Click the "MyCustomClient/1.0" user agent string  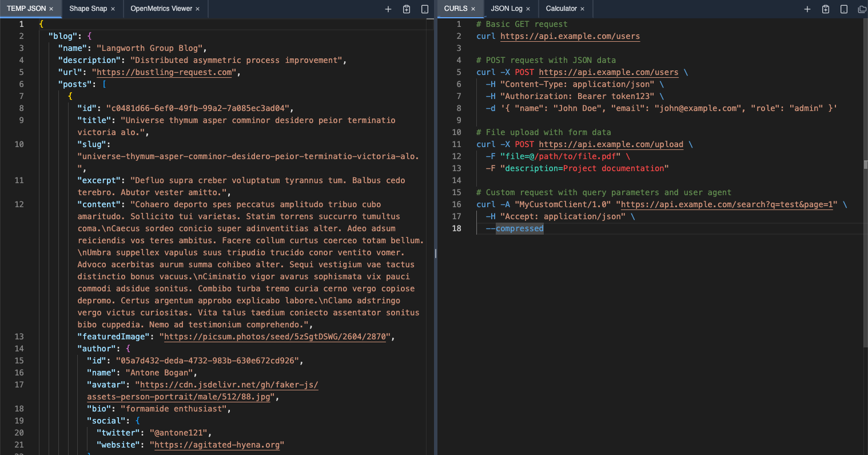point(563,204)
